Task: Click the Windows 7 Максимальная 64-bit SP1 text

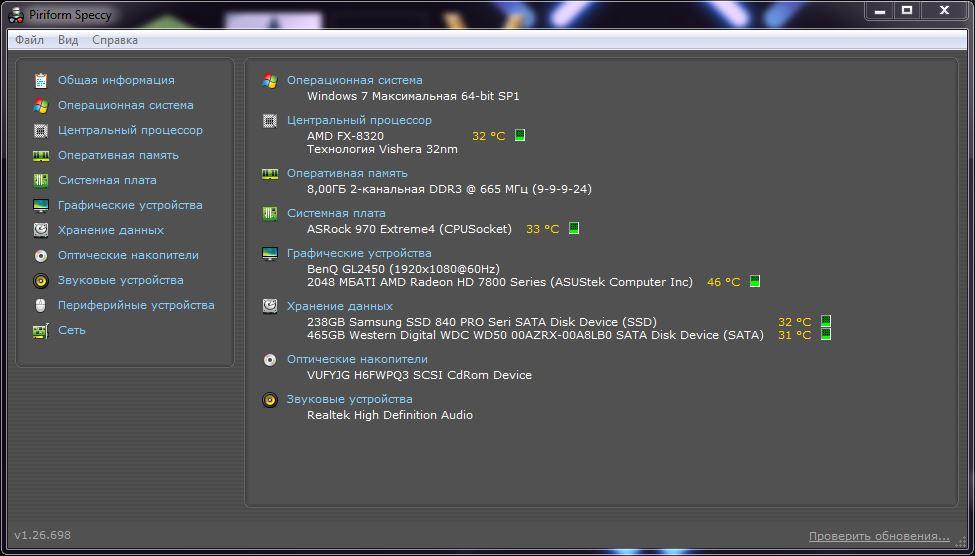Action: [413, 96]
